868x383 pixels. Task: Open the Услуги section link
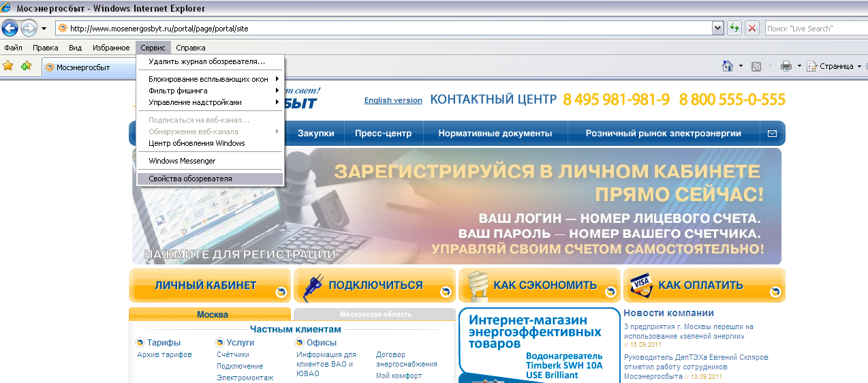coord(241,343)
